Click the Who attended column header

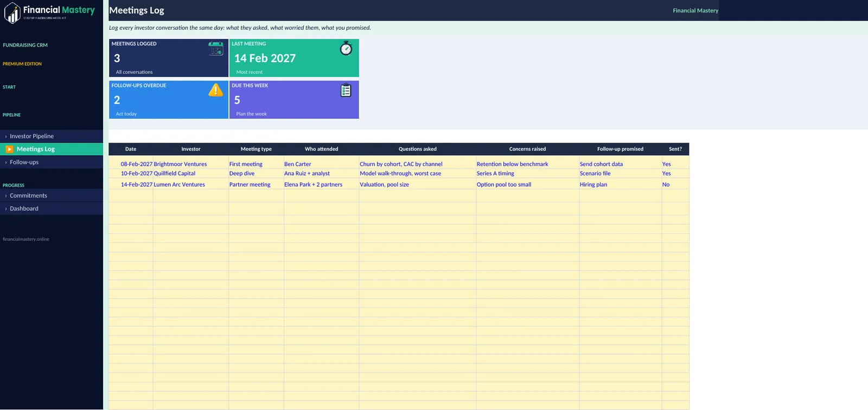coord(321,149)
